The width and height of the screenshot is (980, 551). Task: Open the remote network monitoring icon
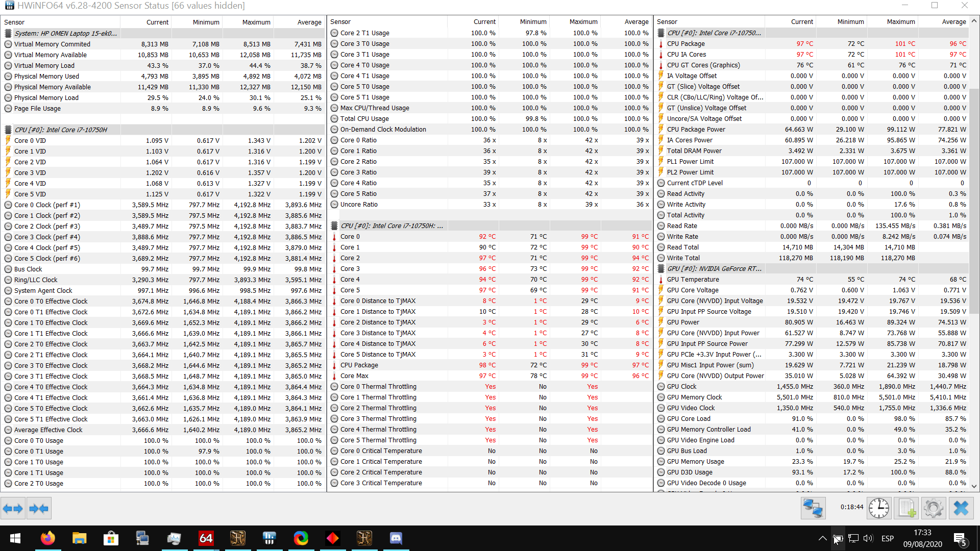[813, 509]
